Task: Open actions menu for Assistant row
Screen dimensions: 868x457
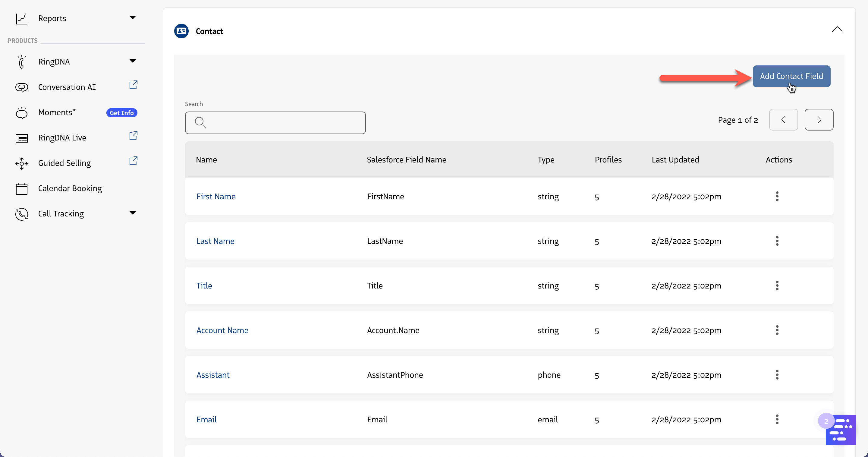Action: [777, 375]
